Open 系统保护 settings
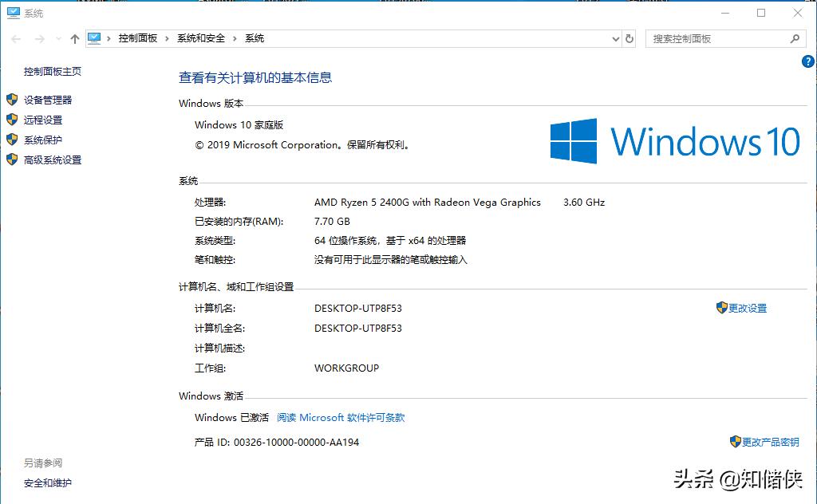Screen dimensions: 817x504 coord(44,140)
